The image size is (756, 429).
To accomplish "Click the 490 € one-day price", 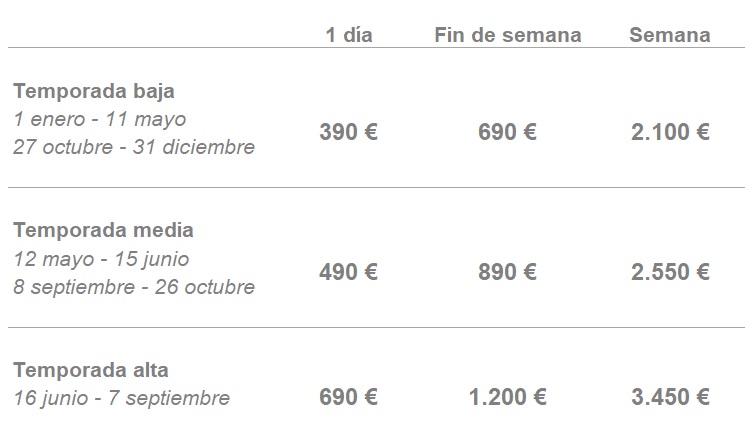I will 349,272.
